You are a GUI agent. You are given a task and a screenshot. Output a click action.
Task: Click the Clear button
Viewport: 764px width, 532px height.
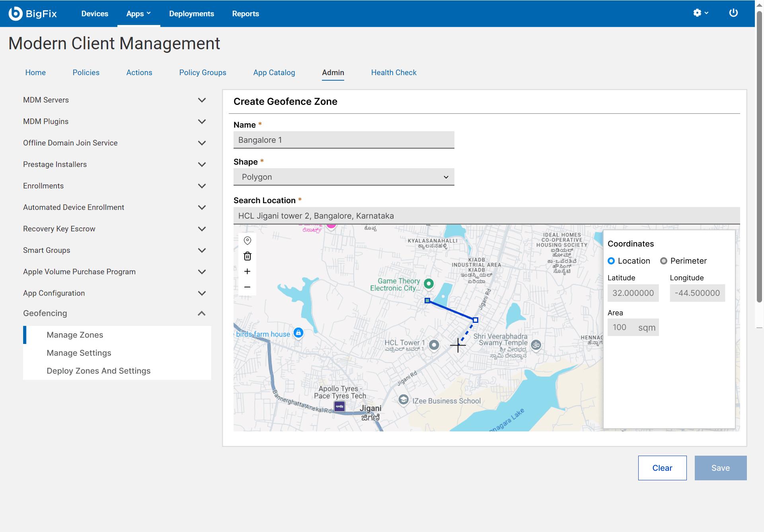pyautogui.click(x=662, y=468)
